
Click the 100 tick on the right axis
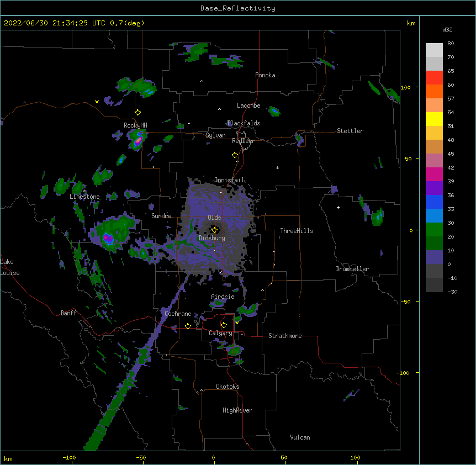pyautogui.click(x=405, y=87)
